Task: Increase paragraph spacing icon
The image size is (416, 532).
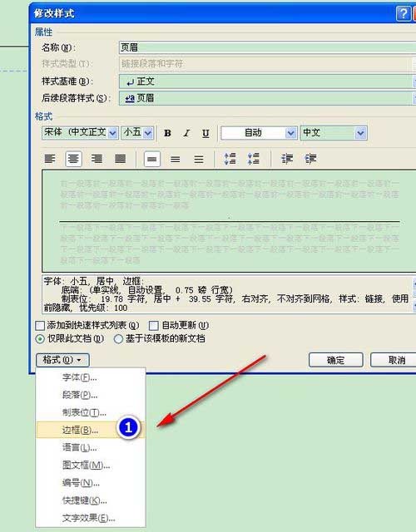Action: point(230,159)
